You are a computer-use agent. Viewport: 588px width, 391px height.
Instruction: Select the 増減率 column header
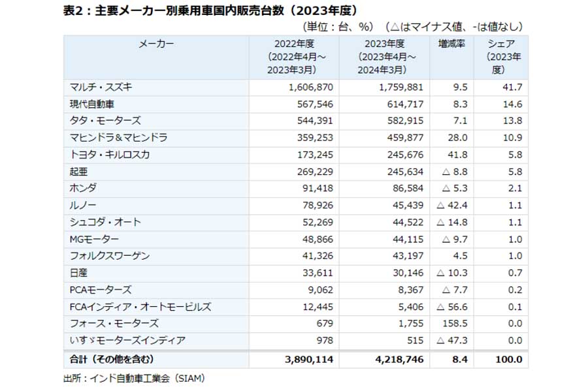(x=451, y=44)
